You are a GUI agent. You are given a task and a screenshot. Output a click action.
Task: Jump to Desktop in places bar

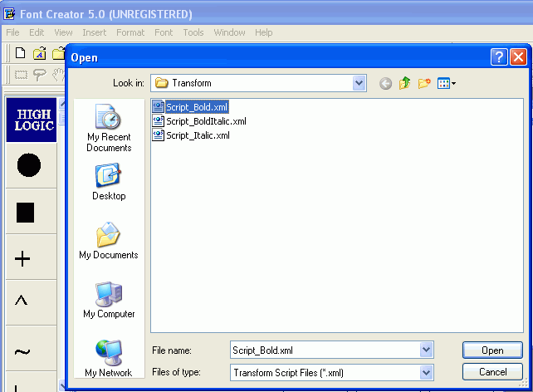[109, 182]
